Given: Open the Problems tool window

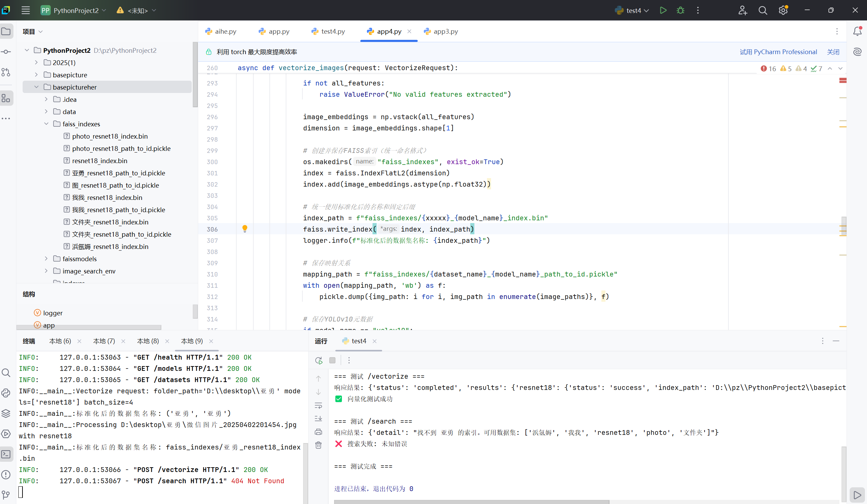Looking at the screenshot, I should pos(6,475).
